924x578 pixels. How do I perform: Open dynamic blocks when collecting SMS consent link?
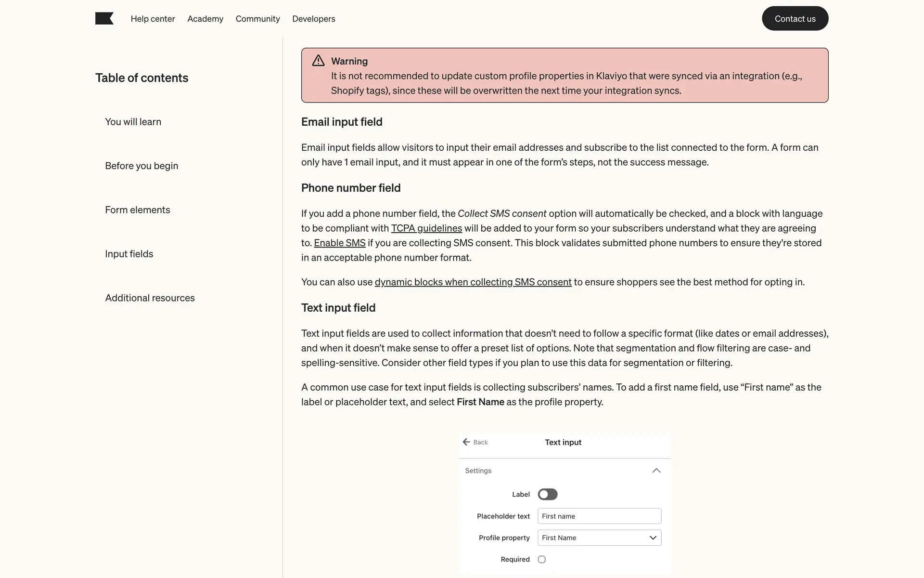(473, 282)
